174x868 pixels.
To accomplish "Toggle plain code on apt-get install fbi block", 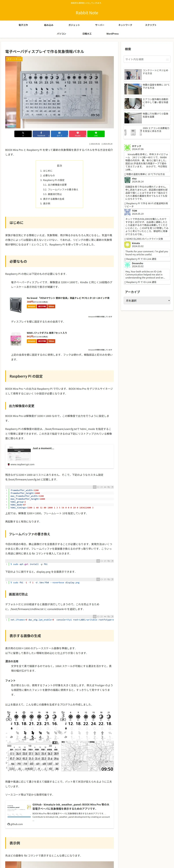I will 102,561.
